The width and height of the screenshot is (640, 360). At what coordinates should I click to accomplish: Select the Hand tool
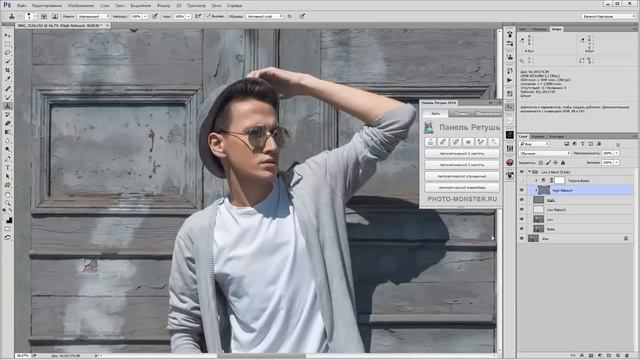7,194
